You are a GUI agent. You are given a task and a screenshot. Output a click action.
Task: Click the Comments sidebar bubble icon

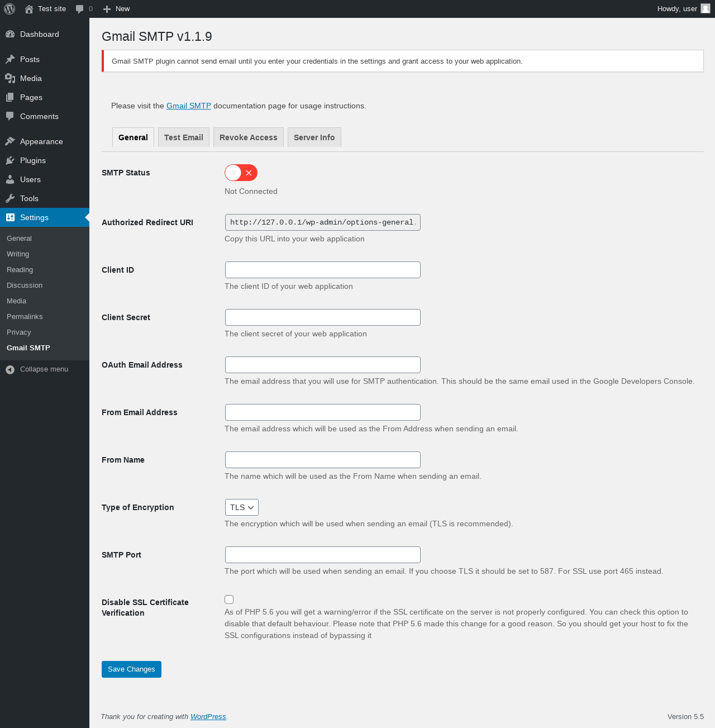coord(10,116)
